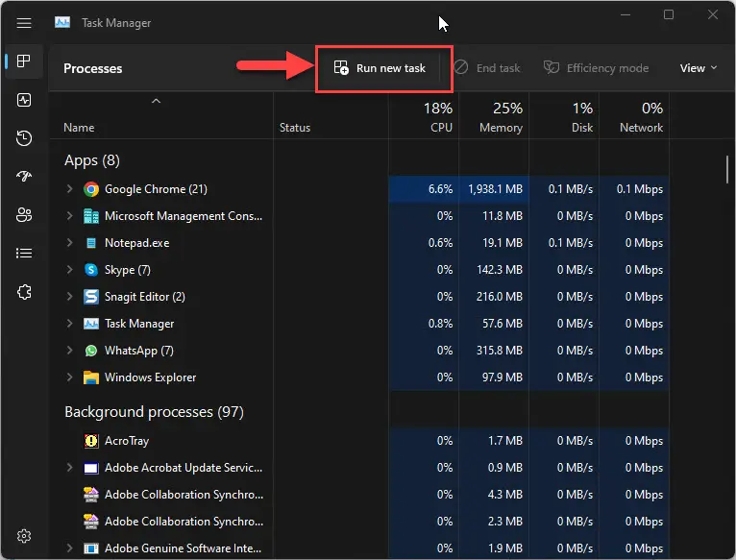Sort by the Name column header

(161, 116)
